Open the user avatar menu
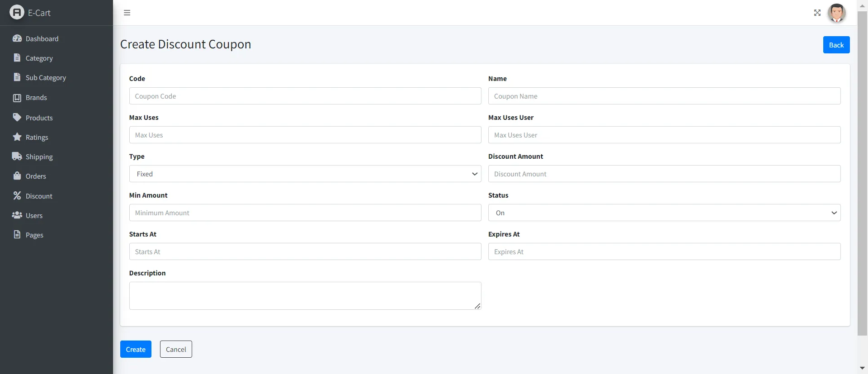868x374 pixels. (836, 13)
